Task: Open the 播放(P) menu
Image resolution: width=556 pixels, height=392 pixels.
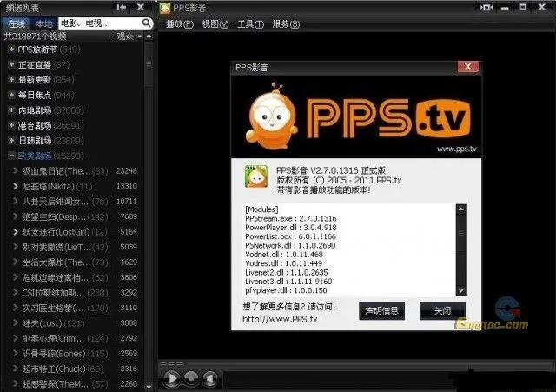Action: (180, 24)
